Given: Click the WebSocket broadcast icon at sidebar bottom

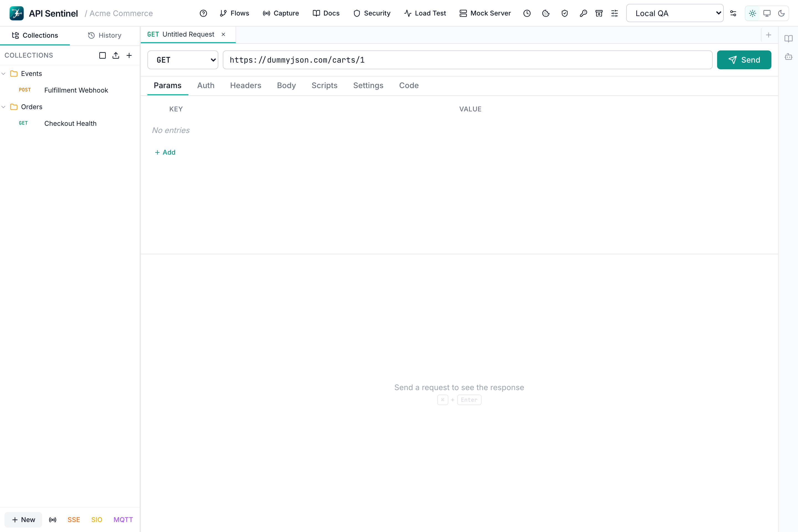Looking at the screenshot, I should click(x=53, y=520).
